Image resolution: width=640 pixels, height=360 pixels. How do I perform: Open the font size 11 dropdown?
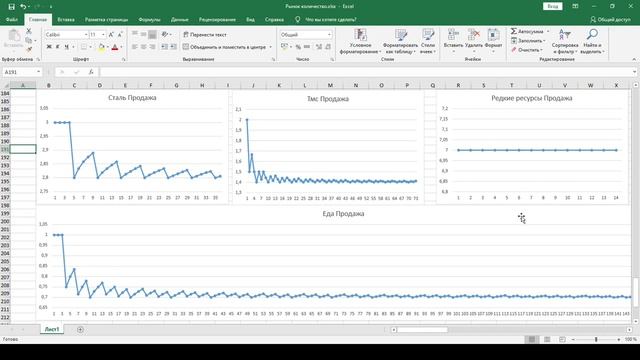pyautogui.click(x=103, y=35)
